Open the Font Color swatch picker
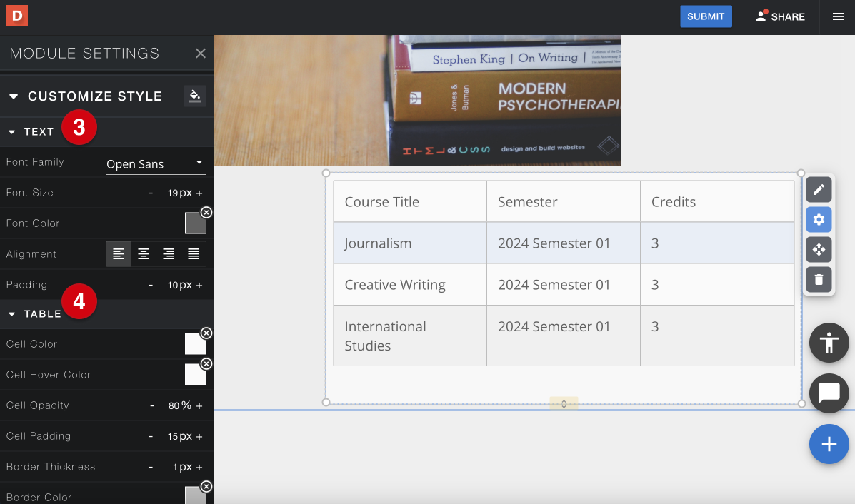855x504 pixels. (x=194, y=223)
